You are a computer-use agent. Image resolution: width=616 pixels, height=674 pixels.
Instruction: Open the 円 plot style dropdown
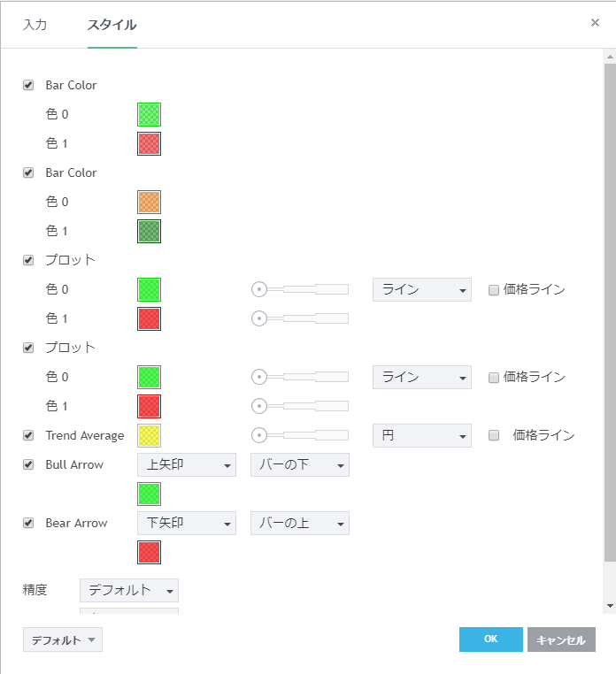click(422, 435)
